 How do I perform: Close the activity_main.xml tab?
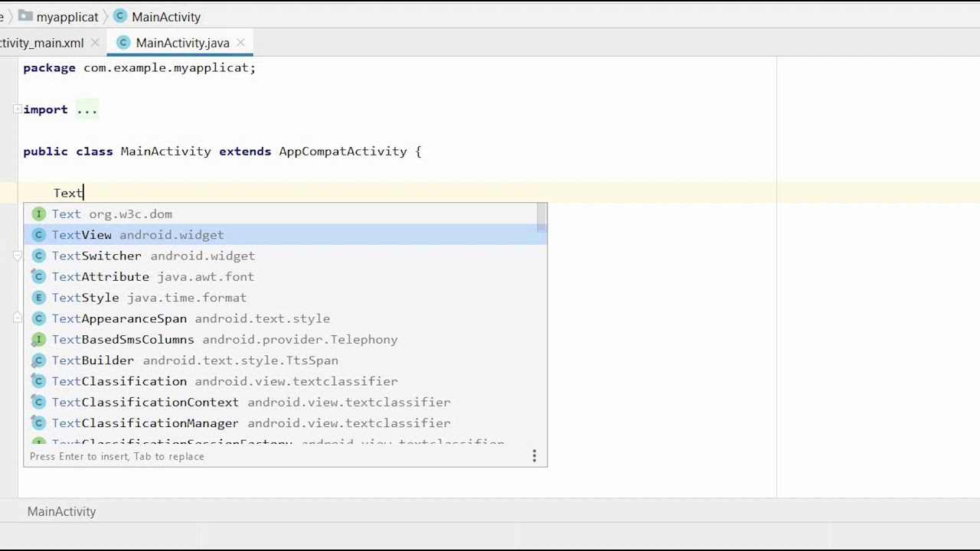95,43
